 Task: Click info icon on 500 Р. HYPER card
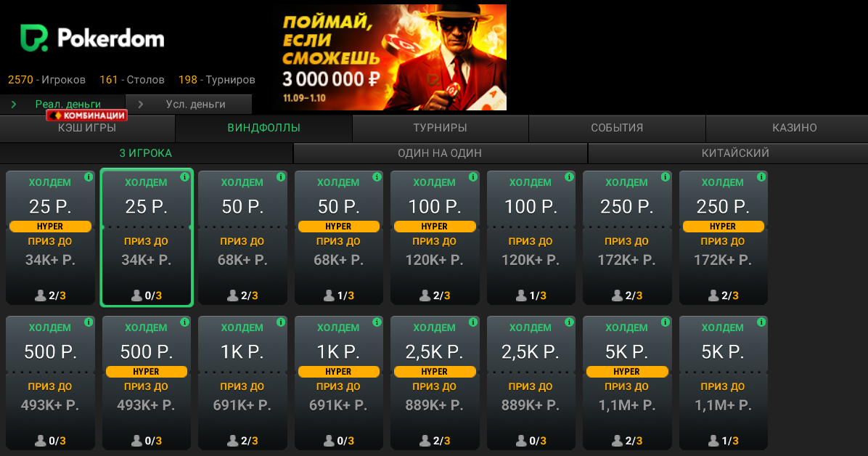(x=185, y=322)
